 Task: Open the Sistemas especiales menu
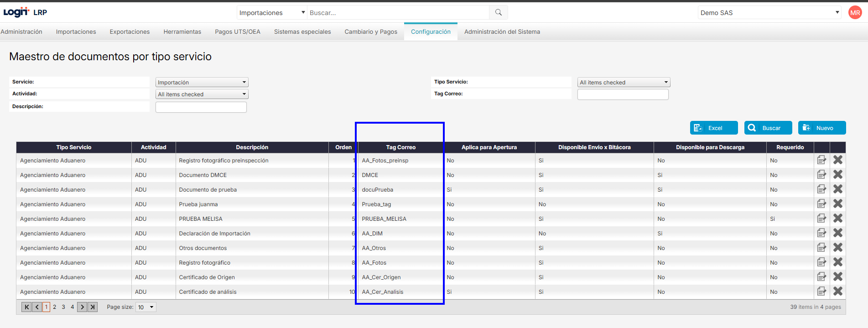pos(302,31)
